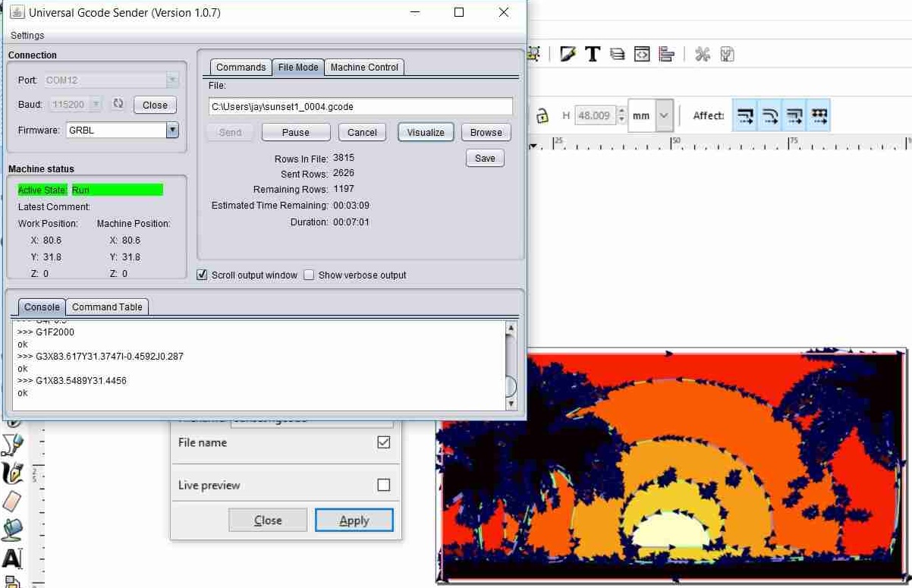The image size is (912, 588).
Task: Click the H 48.009 height field
Action: click(595, 115)
